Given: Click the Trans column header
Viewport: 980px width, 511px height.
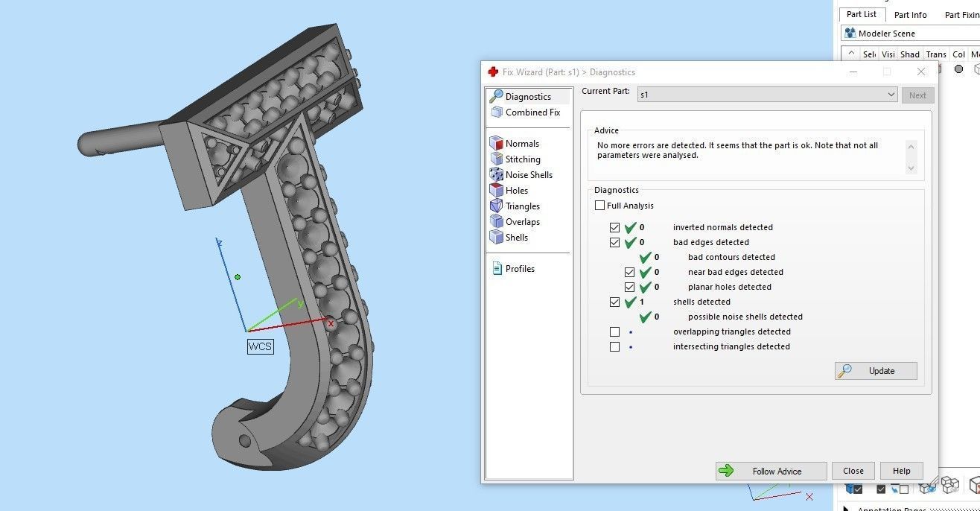Looking at the screenshot, I should tap(936, 54).
